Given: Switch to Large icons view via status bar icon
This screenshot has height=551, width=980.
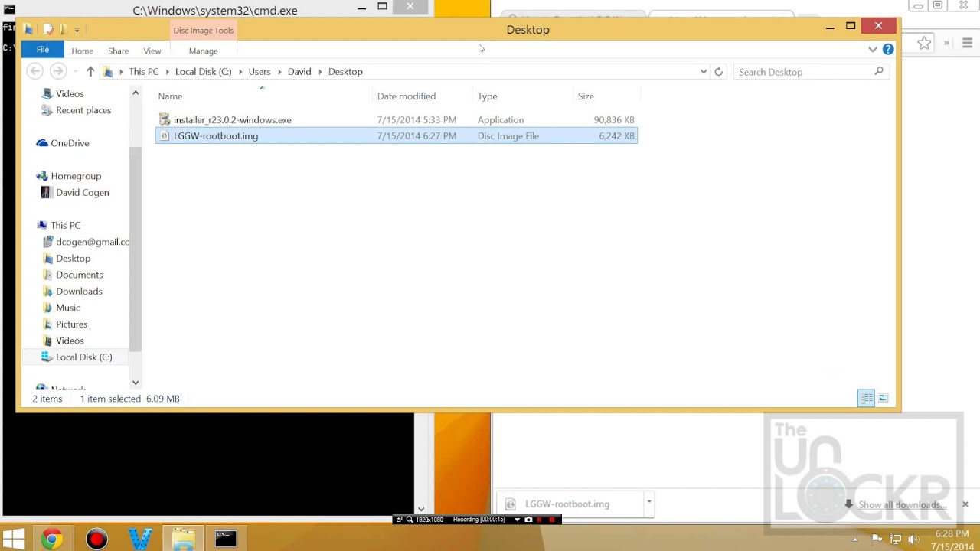Looking at the screenshot, I should click(x=884, y=399).
